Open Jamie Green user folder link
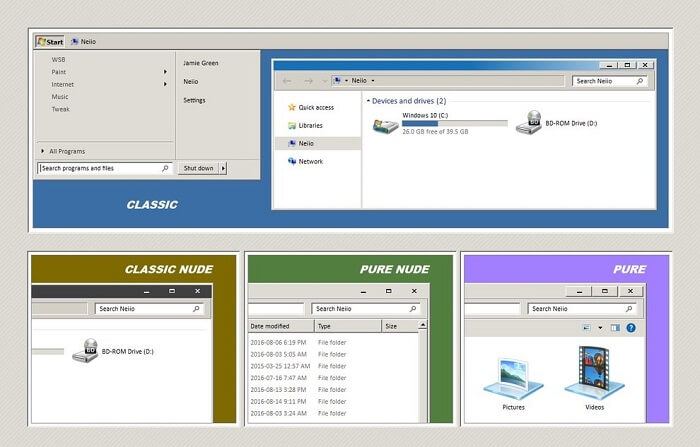This screenshot has width=700, height=447. [201, 63]
